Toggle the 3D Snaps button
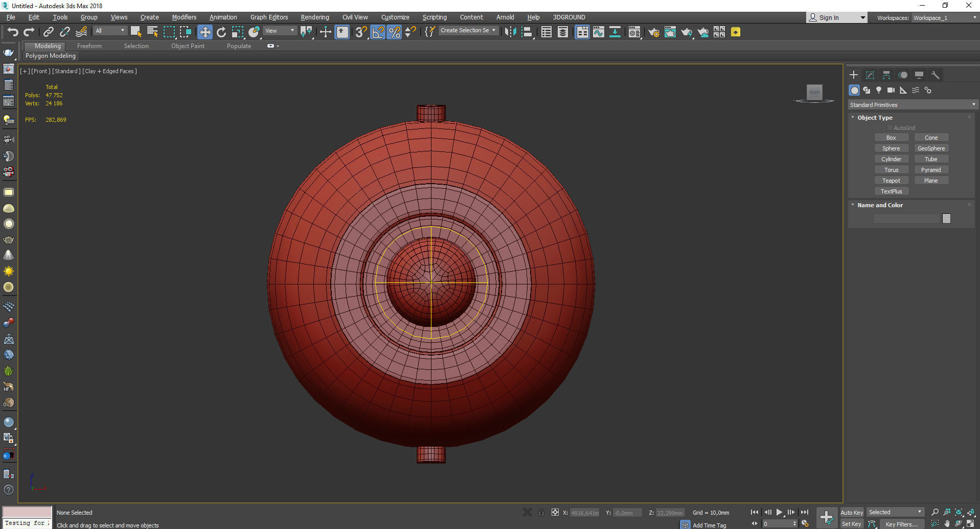The height and width of the screenshot is (529, 980). pyautogui.click(x=361, y=32)
